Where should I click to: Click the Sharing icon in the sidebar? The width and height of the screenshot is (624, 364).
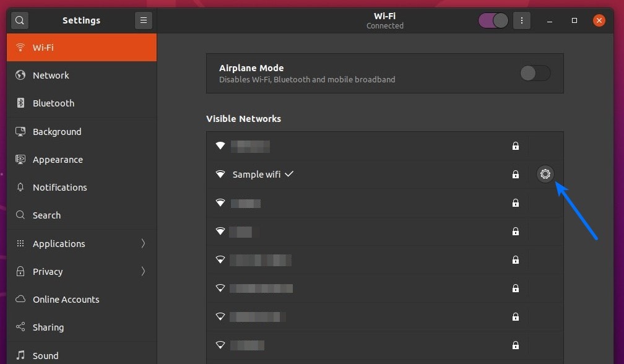(x=20, y=327)
